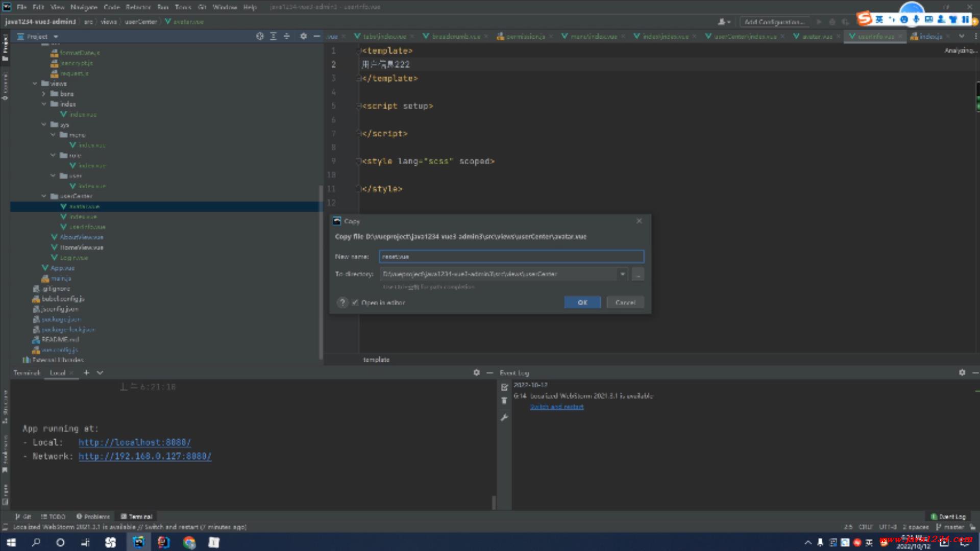Open the user account icon in toolbar

coord(724,22)
